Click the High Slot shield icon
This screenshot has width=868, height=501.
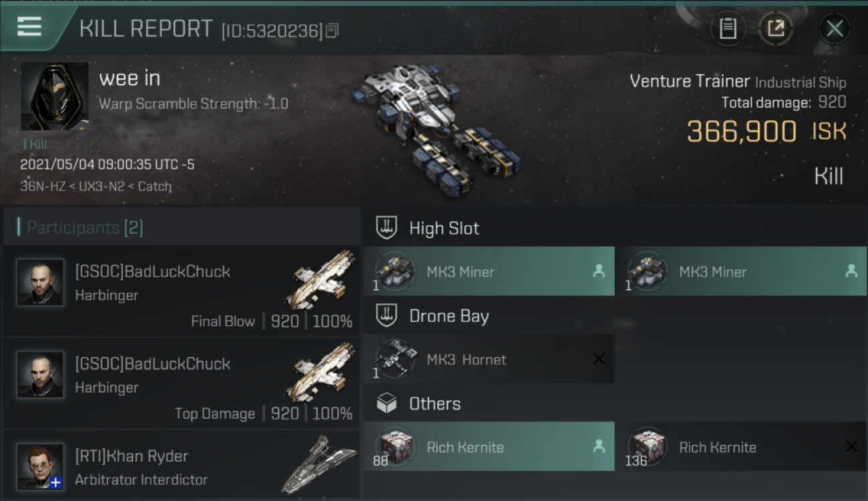(387, 228)
